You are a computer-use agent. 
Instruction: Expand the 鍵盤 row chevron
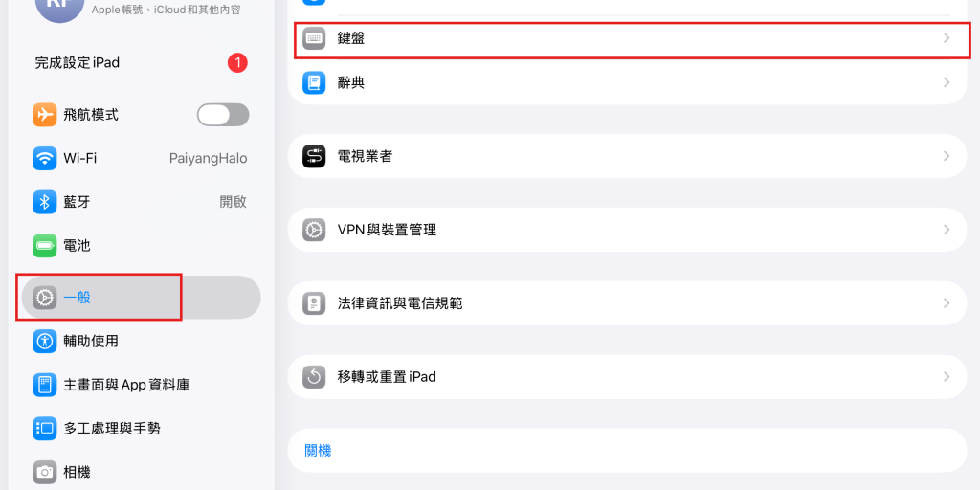[x=947, y=38]
